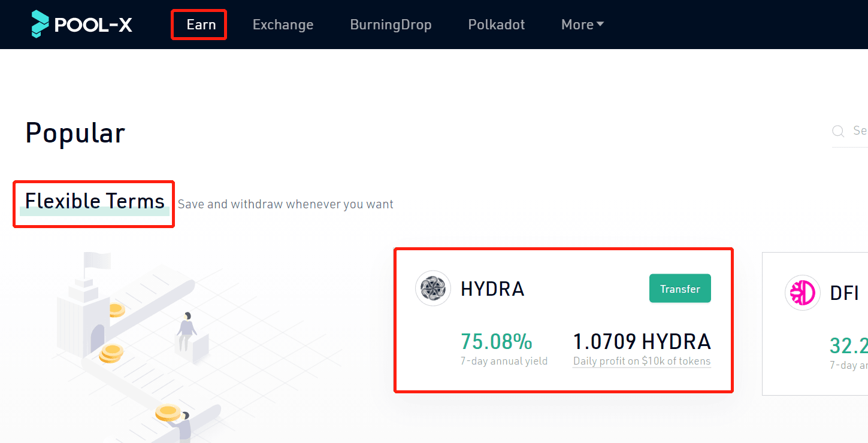The image size is (868, 443).
Task: Select the Flexible Terms heading
Action: tap(95, 201)
